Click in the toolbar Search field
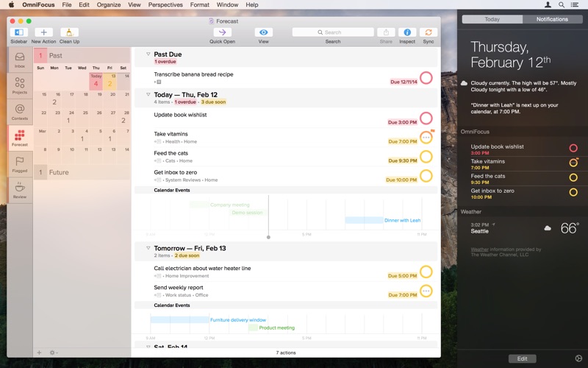 [333, 32]
